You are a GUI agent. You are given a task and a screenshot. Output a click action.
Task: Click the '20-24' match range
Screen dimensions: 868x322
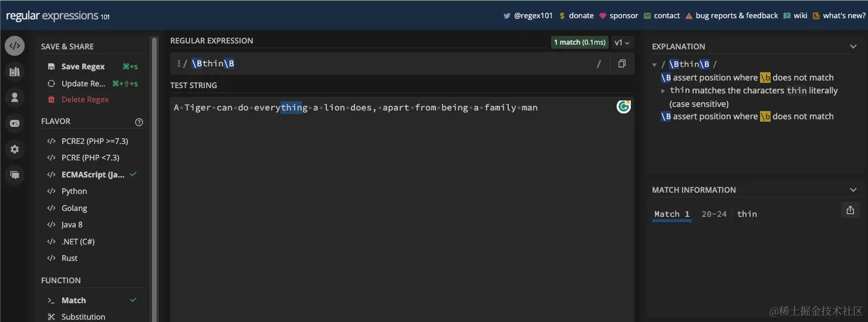(x=714, y=214)
